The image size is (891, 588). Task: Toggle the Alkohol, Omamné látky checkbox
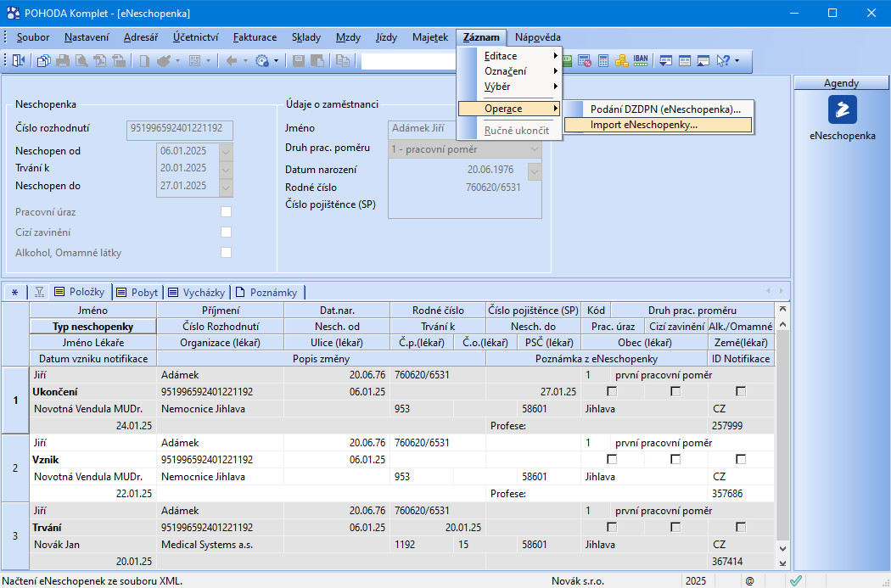[226, 252]
